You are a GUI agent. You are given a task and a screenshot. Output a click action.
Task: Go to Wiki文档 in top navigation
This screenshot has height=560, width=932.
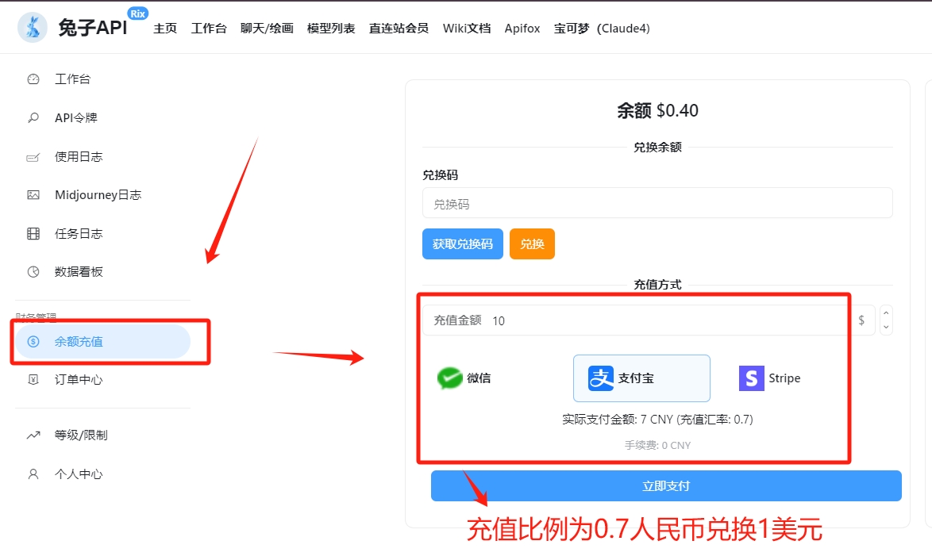[x=466, y=29]
